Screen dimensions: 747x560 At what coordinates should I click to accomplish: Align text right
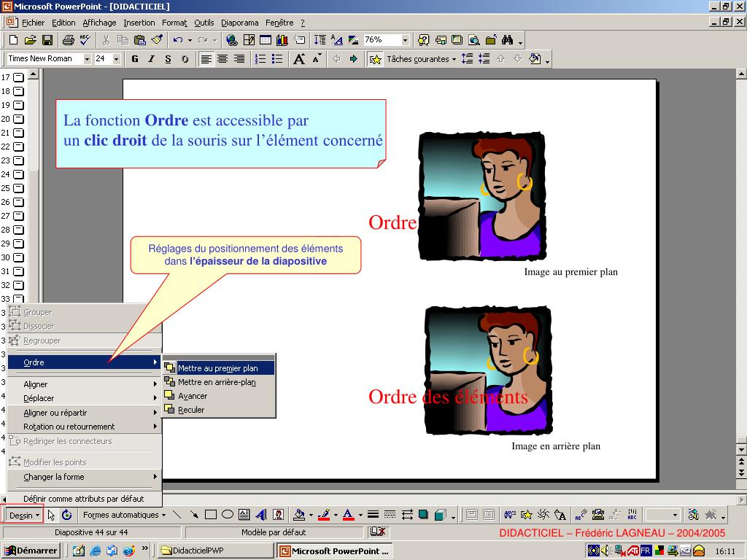pyautogui.click(x=239, y=59)
